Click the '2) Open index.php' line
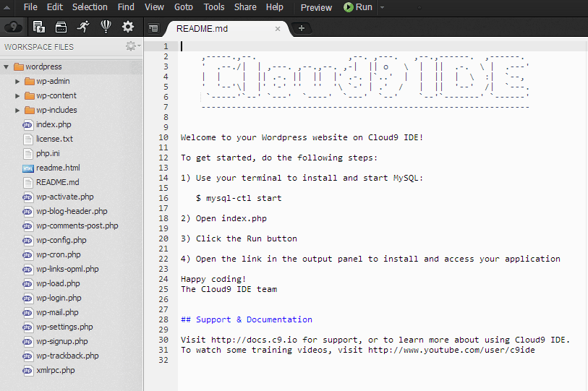 (223, 218)
